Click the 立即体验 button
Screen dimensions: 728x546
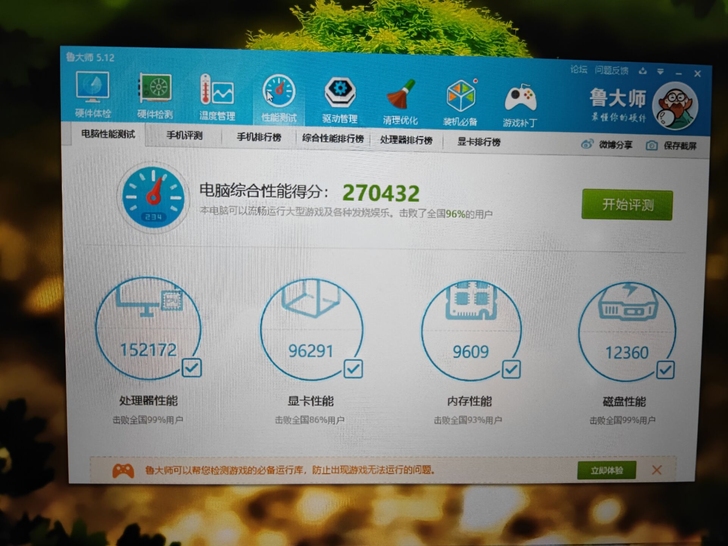pyautogui.click(x=607, y=470)
